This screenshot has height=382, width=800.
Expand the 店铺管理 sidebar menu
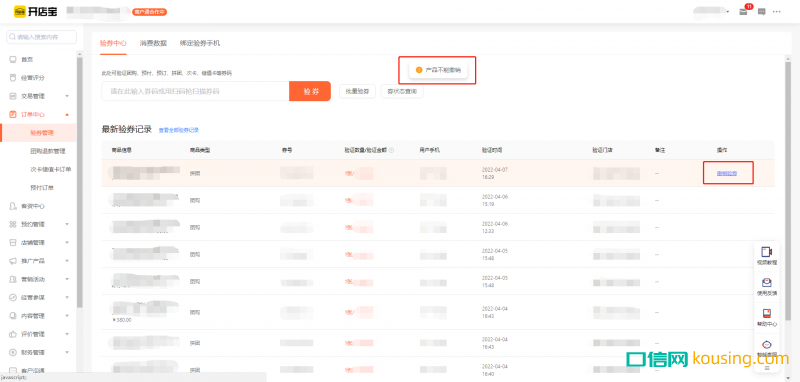39,243
